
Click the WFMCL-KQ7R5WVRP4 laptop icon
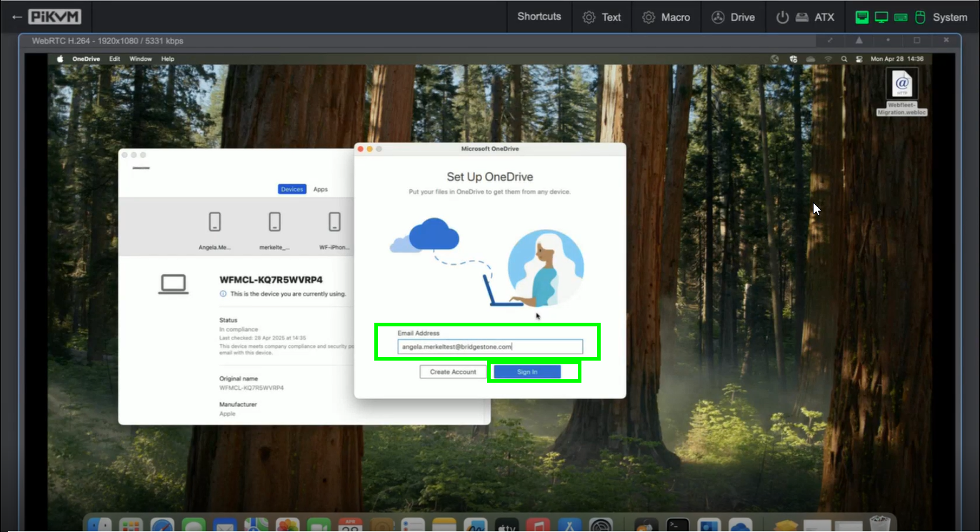tap(174, 284)
